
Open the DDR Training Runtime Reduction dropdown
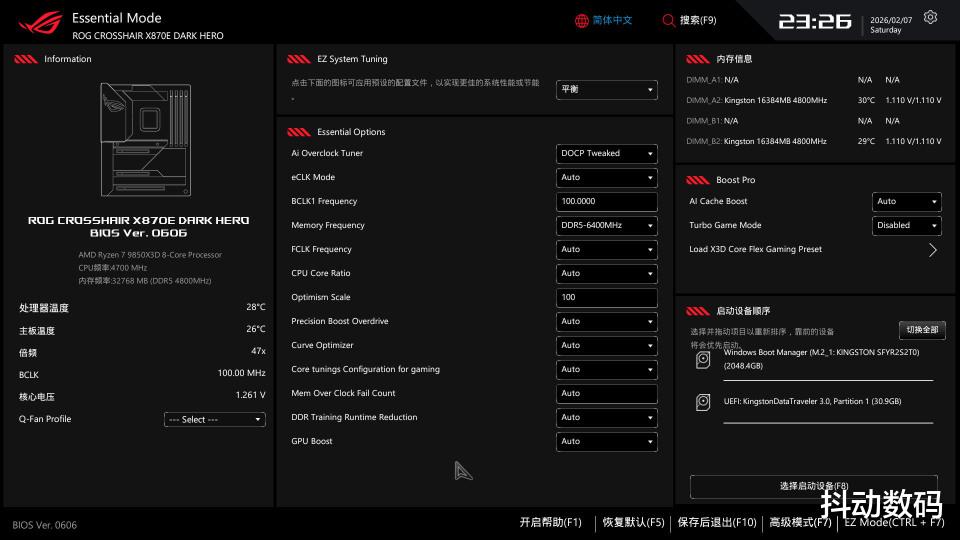pos(607,418)
